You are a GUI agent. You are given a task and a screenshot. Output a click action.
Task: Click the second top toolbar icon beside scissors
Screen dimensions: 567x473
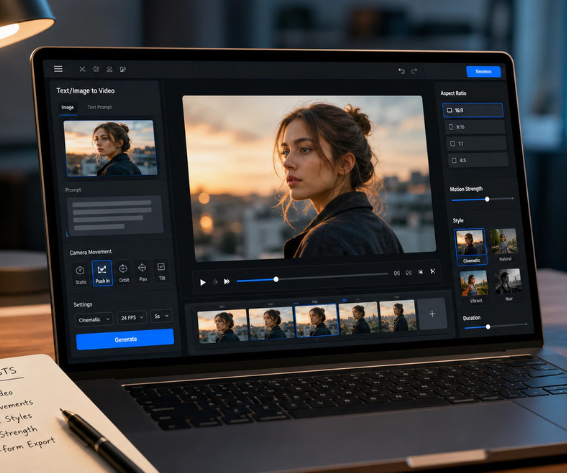[96, 69]
